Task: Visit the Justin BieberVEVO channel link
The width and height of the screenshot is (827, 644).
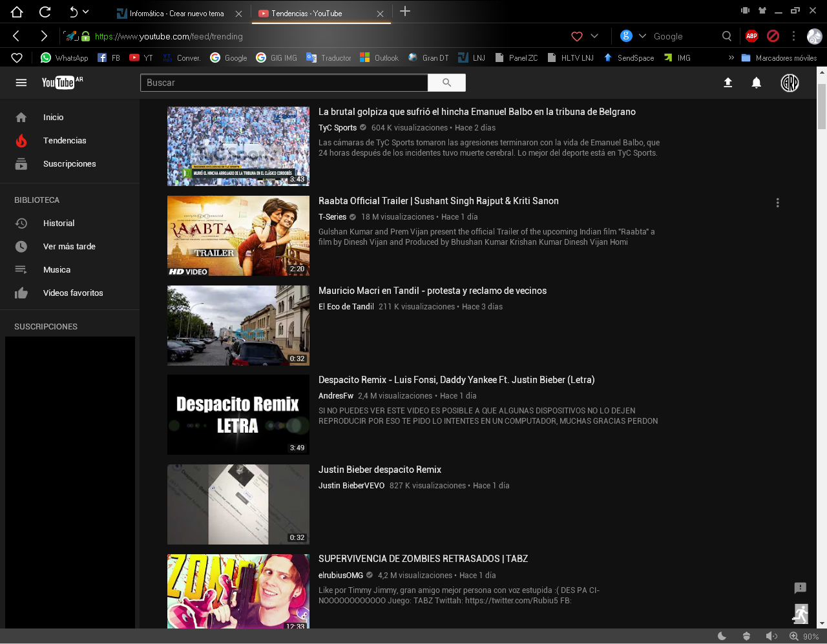Action: click(351, 486)
